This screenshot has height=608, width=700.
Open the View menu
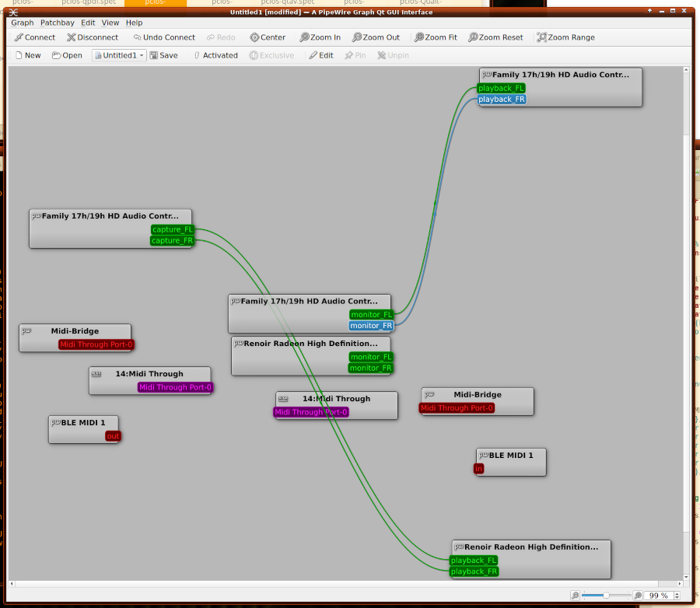[x=110, y=23]
